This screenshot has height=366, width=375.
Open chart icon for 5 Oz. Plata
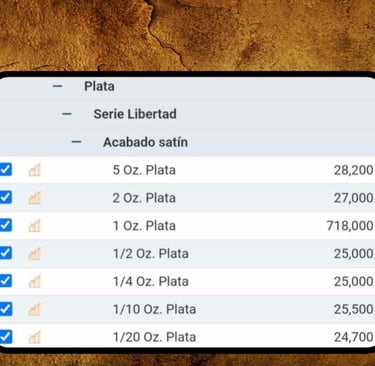tap(34, 170)
